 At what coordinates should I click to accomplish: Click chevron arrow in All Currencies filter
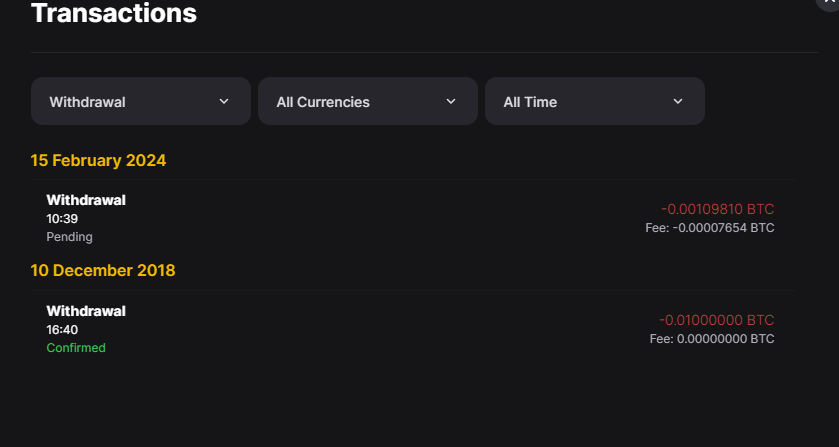(451, 101)
